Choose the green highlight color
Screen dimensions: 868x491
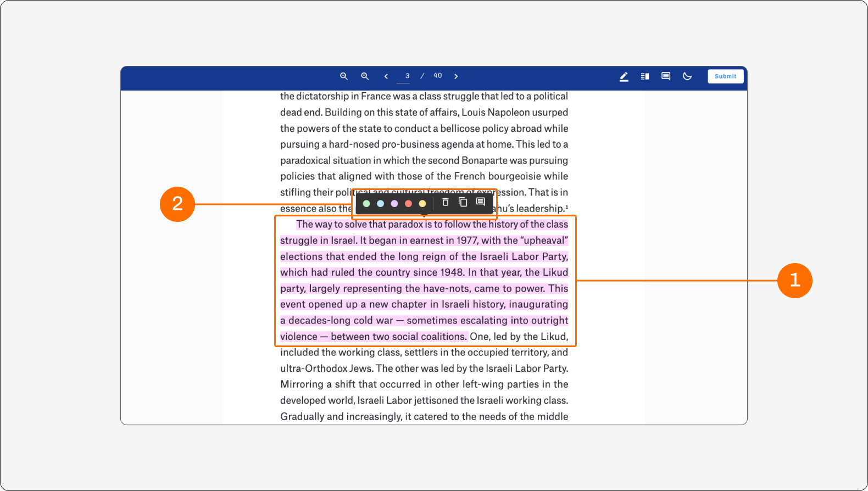(x=366, y=204)
